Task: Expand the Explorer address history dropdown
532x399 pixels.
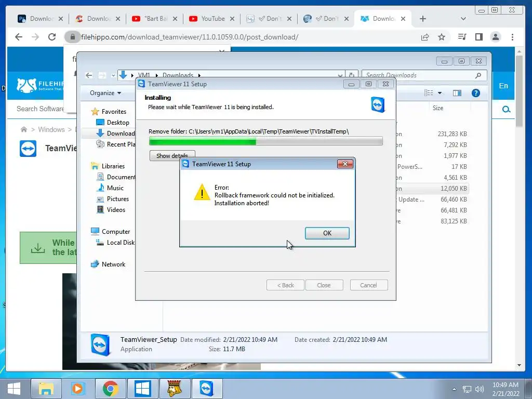Action: pyautogui.click(x=340, y=75)
